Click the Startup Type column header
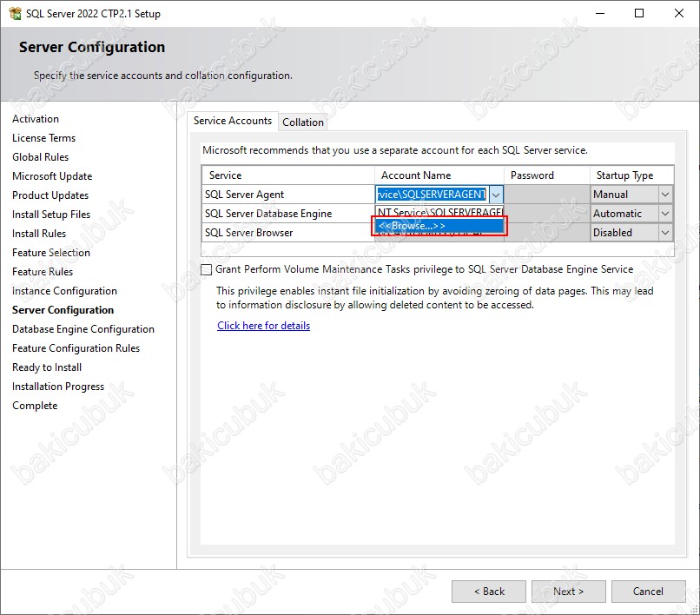Screen dimensions: 700x615 point(631,175)
